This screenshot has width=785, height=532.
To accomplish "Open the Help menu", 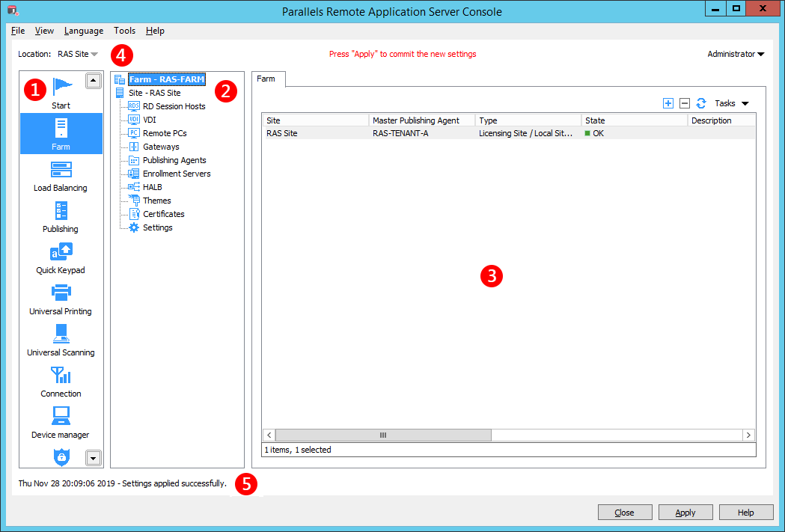I will (155, 31).
